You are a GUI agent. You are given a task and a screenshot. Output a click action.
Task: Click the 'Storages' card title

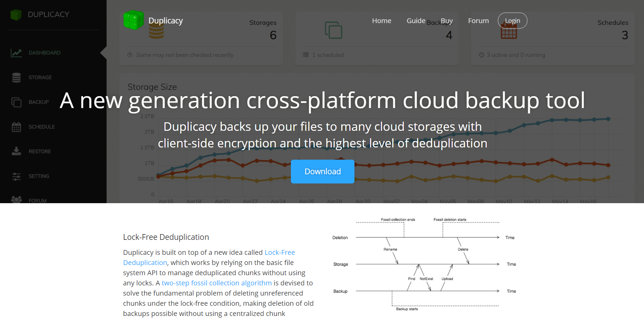pos(263,23)
